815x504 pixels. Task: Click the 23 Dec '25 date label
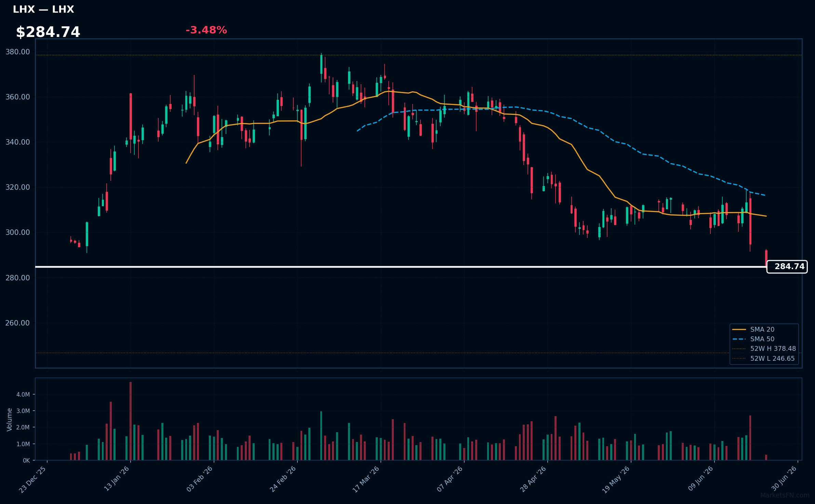32,479
